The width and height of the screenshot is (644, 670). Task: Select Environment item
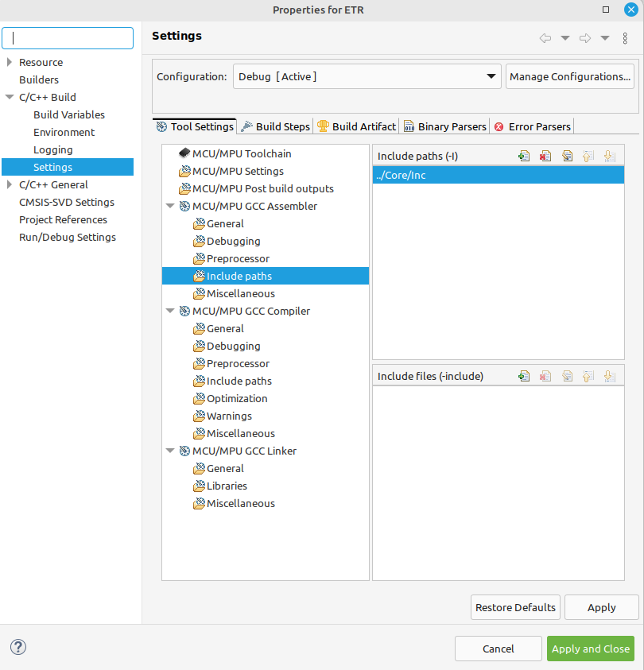pos(64,132)
